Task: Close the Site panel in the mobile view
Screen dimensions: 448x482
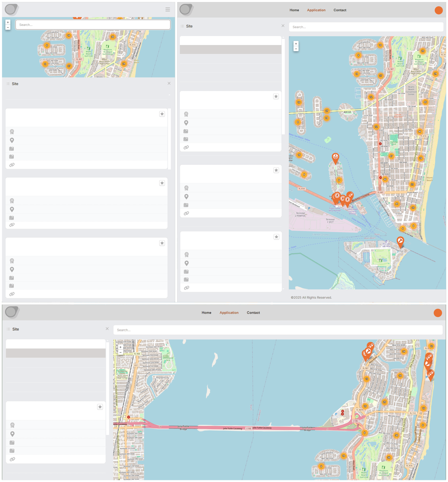Action: click(x=169, y=83)
